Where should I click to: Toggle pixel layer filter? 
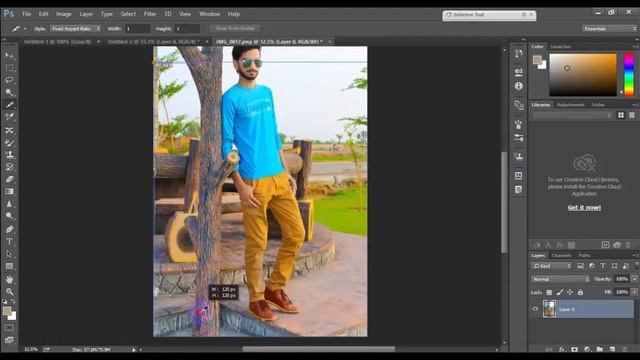click(580, 266)
